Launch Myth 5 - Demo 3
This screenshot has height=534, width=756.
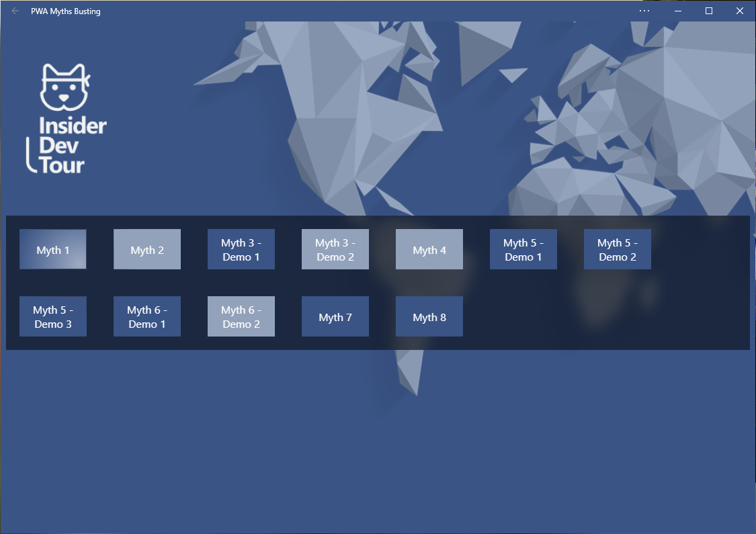(x=53, y=316)
